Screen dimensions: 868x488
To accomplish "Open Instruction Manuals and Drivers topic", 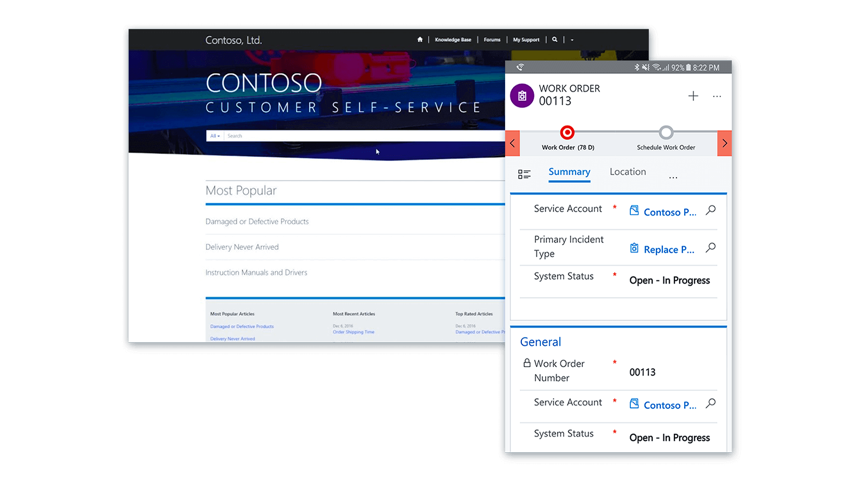I will click(256, 272).
